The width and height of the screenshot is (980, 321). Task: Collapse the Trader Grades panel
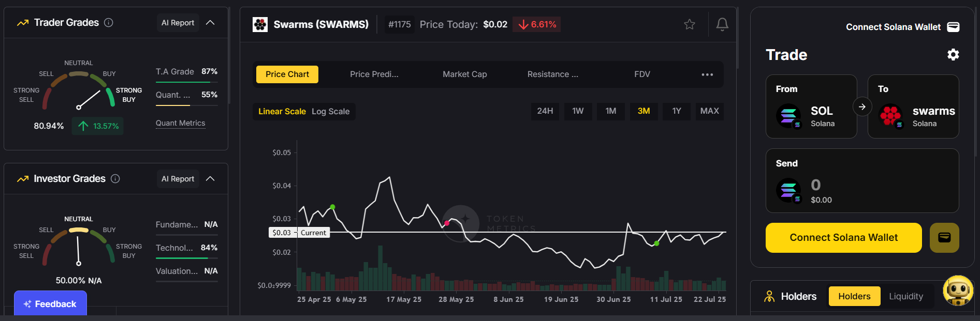[210, 23]
